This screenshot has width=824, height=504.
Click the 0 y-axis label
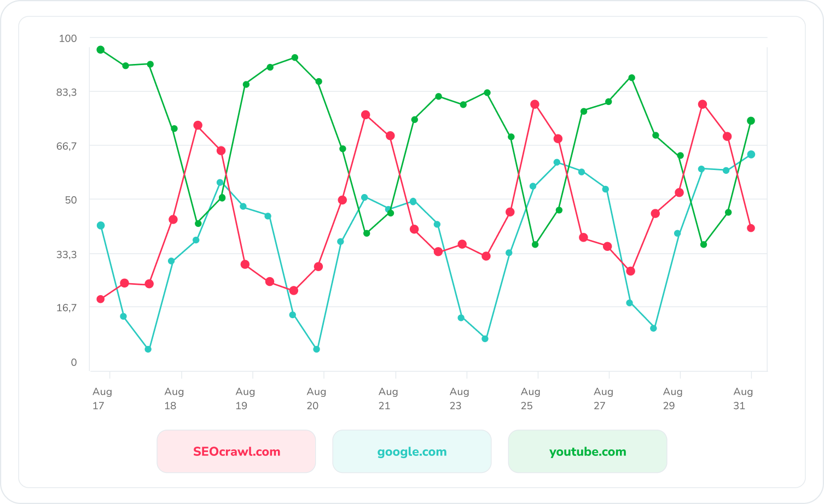coord(74,362)
